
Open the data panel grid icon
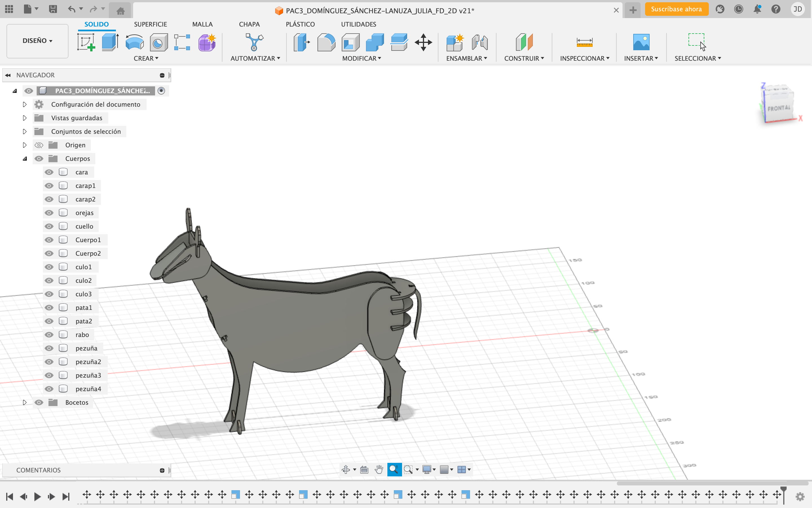tap(9, 9)
